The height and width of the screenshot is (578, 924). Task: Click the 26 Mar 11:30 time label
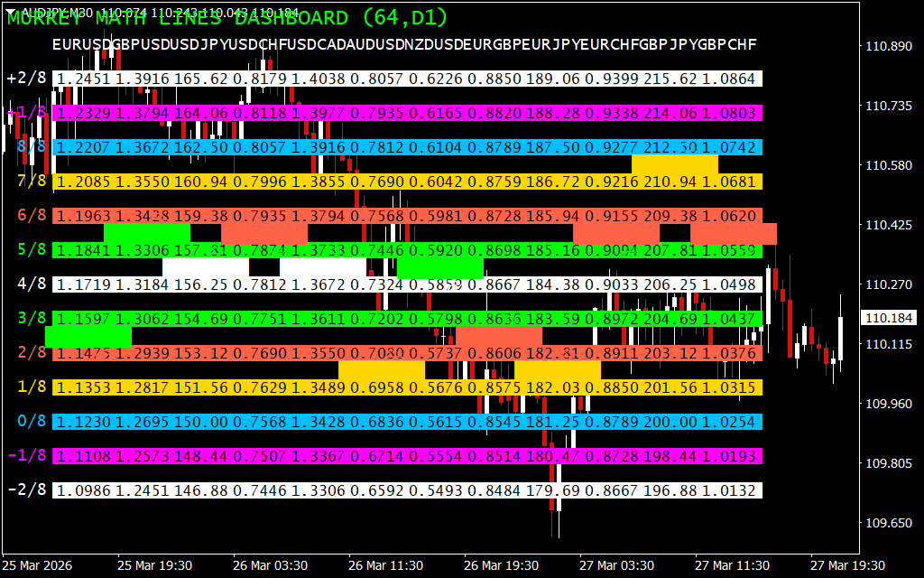(385, 564)
